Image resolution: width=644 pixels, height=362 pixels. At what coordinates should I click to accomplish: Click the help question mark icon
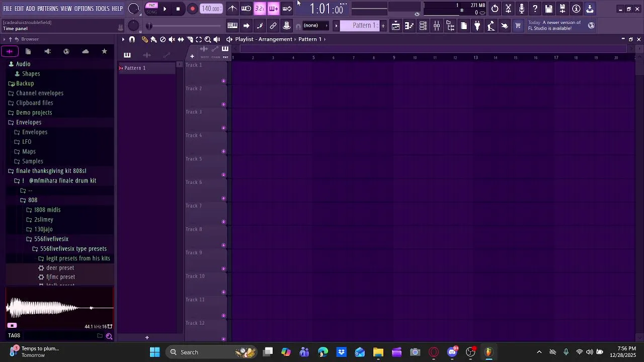[535, 9]
